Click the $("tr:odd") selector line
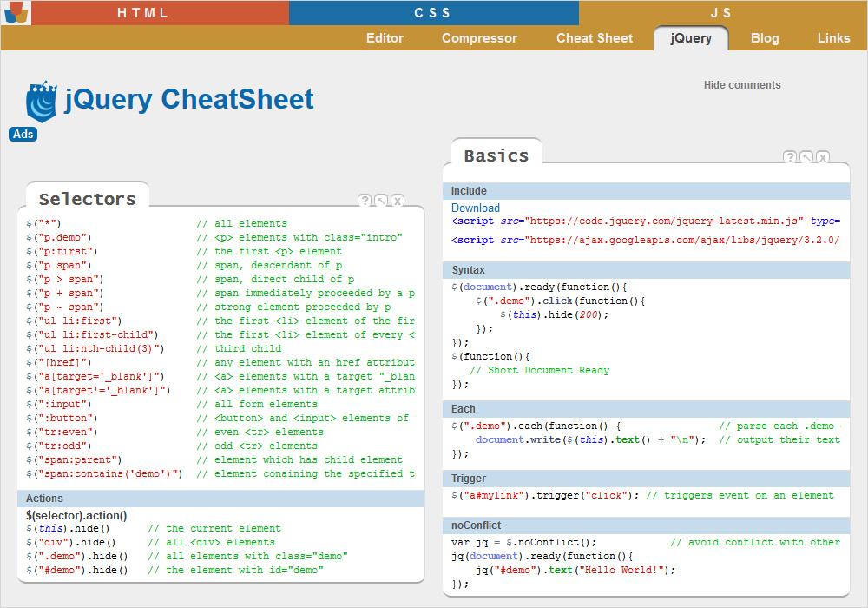Image resolution: width=868 pixels, height=608 pixels. point(172,446)
